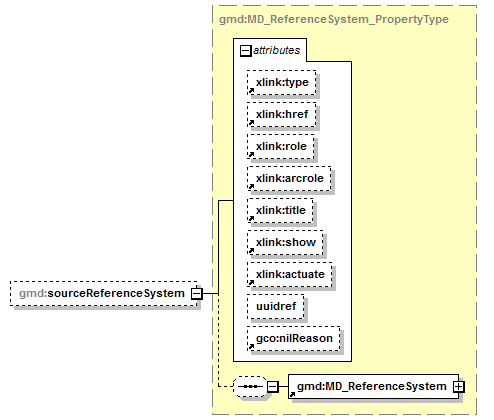Viewport: 494px width, 420px height.
Task: Select the xlink:actuate attribute box
Action: point(290,274)
